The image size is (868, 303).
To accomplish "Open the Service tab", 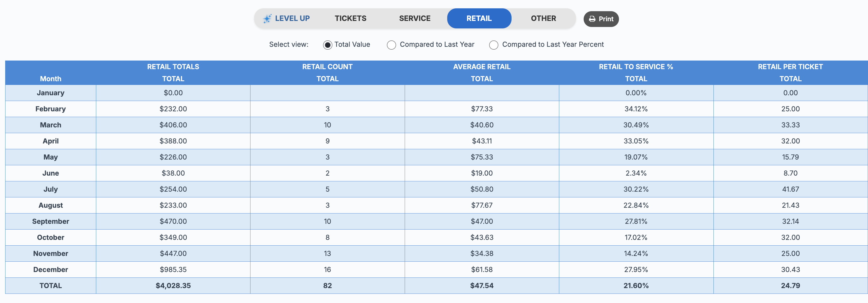I will 415,19.
